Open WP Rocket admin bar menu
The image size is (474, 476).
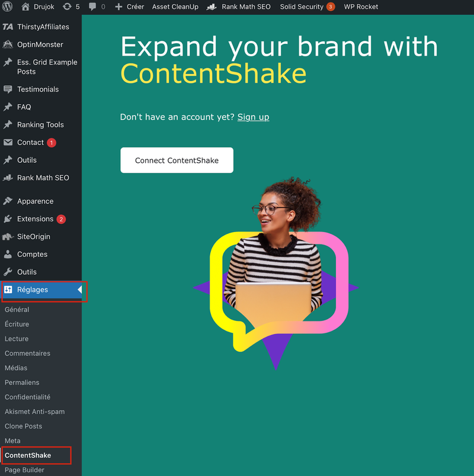point(361,7)
